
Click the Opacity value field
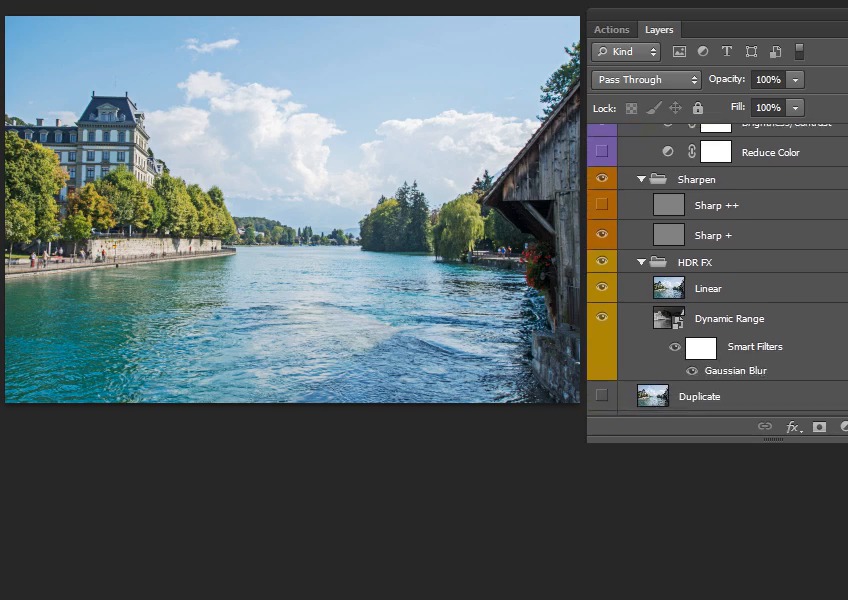pos(768,80)
